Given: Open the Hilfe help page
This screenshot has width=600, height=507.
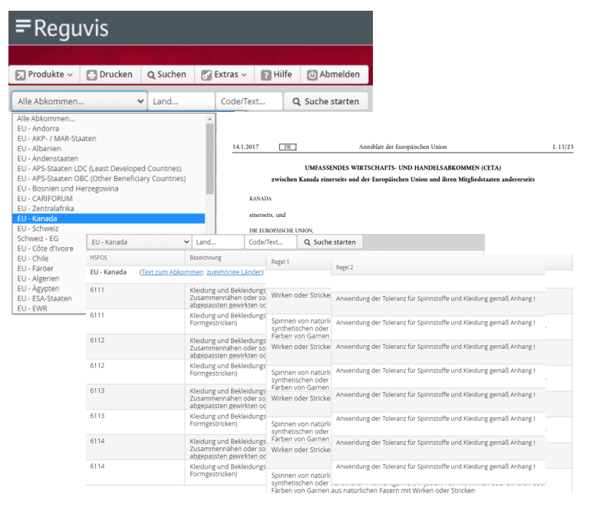Looking at the screenshot, I should (x=277, y=75).
